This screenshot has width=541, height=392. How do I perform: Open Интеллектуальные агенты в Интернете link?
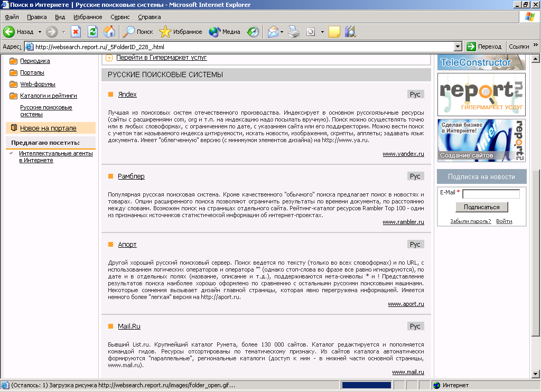[x=56, y=157]
